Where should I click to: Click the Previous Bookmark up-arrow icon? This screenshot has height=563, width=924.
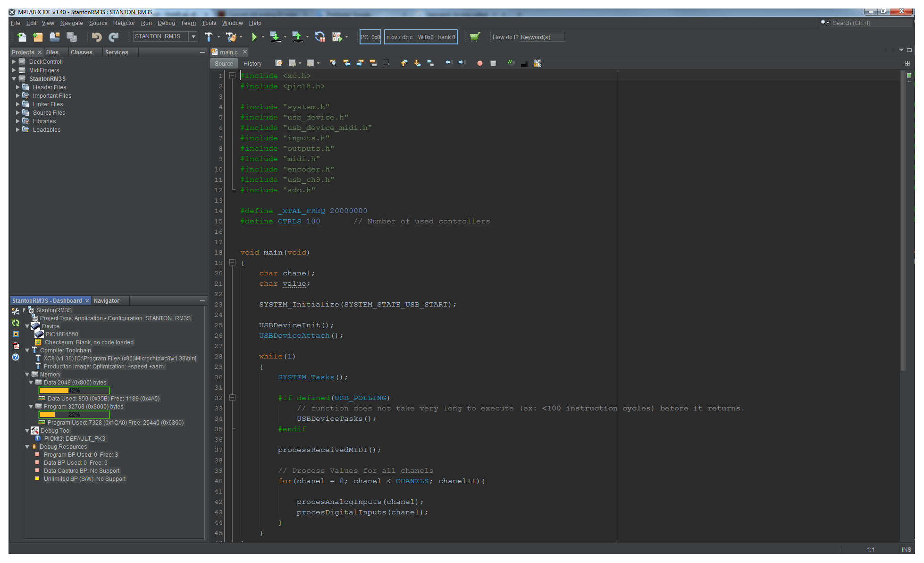(404, 63)
